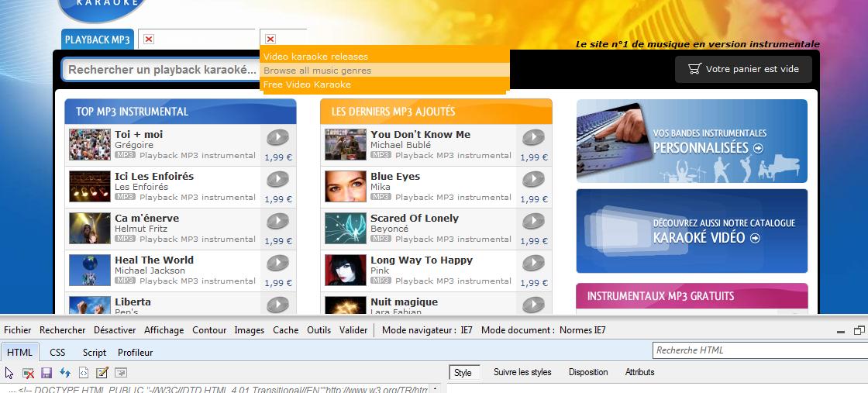The width and height of the screenshot is (868, 393).
Task: Play preview of Long Way To Happy
Action: [x=534, y=263]
